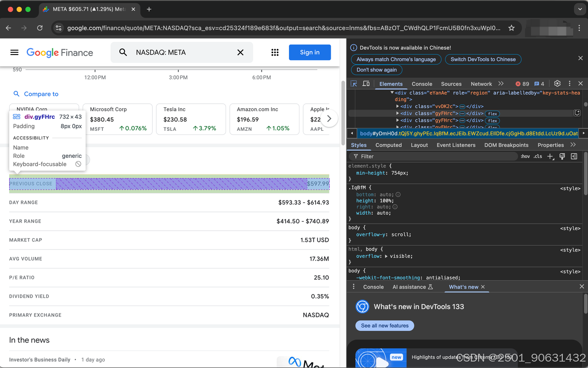Focus the Styles Filter input field

tap(434, 156)
